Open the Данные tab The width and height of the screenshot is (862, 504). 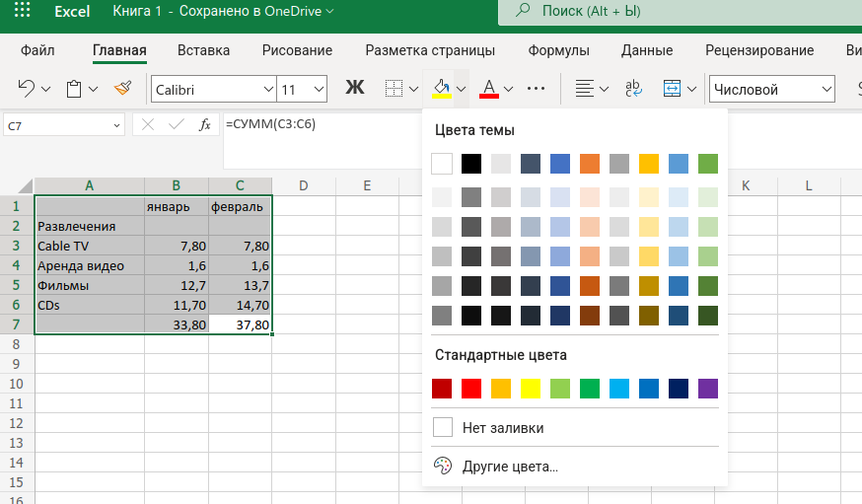(x=647, y=50)
